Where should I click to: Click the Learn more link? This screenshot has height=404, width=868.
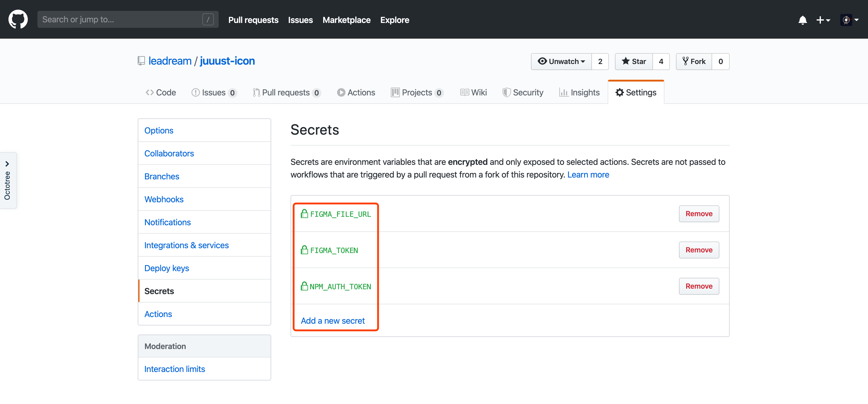[x=588, y=175]
